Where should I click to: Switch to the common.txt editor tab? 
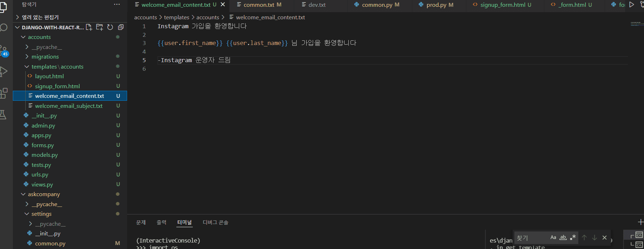coord(262,5)
